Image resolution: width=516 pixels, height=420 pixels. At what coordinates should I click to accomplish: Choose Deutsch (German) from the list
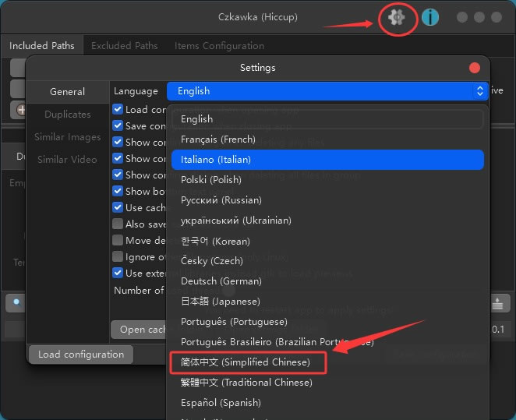pyautogui.click(x=220, y=281)
